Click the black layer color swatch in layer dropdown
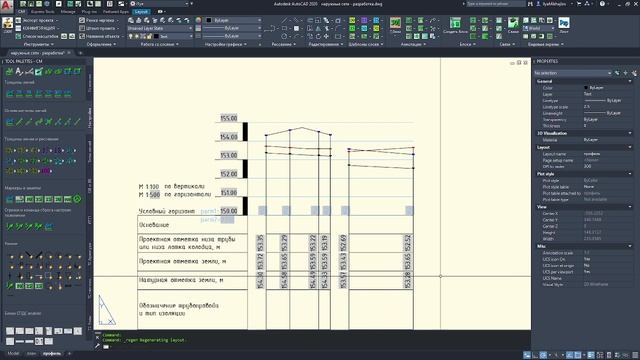This screenshot has width=640, height=360. click(x=156, y=36)
